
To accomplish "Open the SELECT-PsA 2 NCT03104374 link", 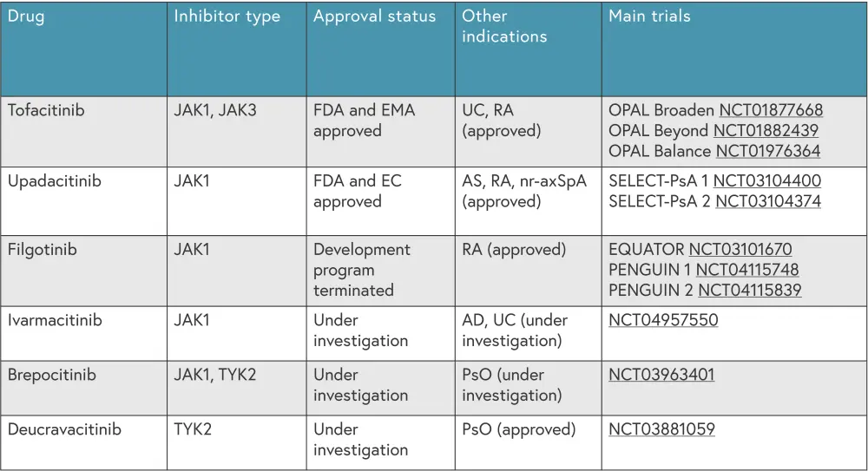I will 768,201.
